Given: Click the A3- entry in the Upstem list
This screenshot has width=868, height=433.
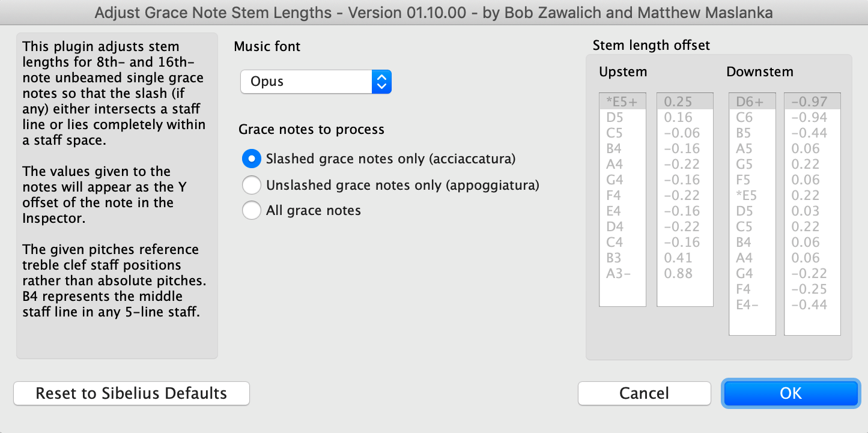Looking at the screenshot, I should 622,273.
